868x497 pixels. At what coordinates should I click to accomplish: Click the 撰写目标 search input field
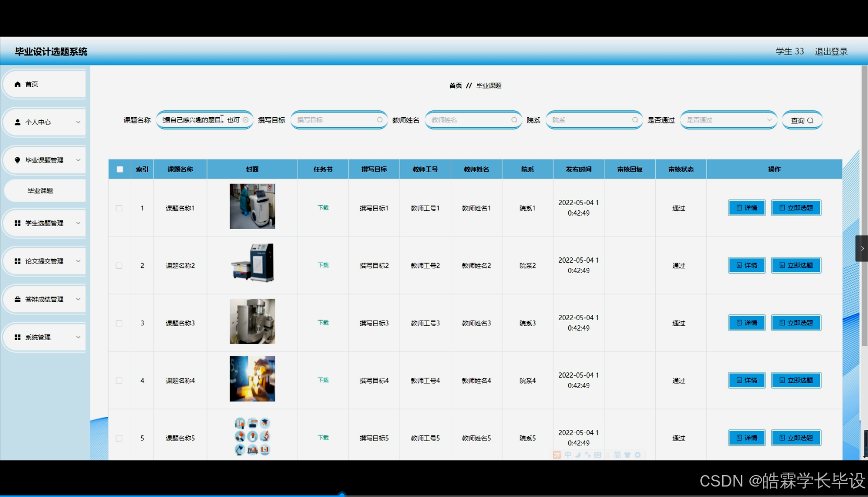339,120
